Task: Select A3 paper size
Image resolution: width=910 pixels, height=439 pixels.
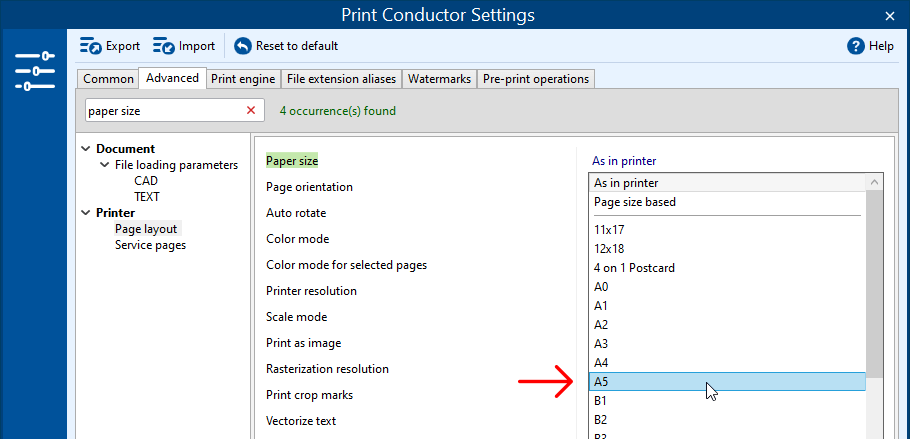Action: tap(727, 344)
